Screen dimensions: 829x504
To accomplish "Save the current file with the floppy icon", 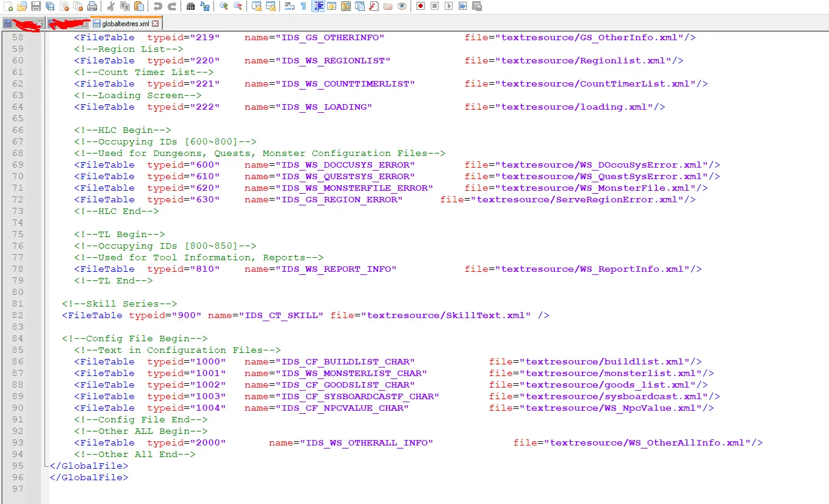I will point(36,6).
